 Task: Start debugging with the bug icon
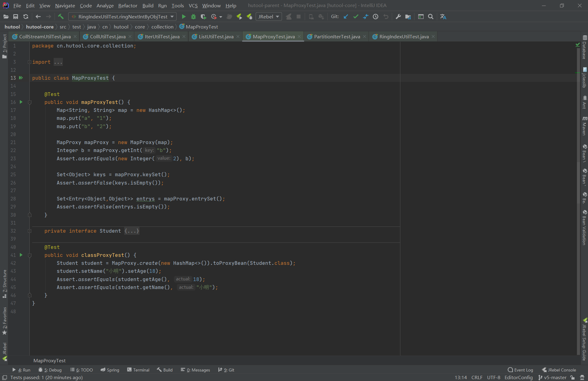coord(193,17)
